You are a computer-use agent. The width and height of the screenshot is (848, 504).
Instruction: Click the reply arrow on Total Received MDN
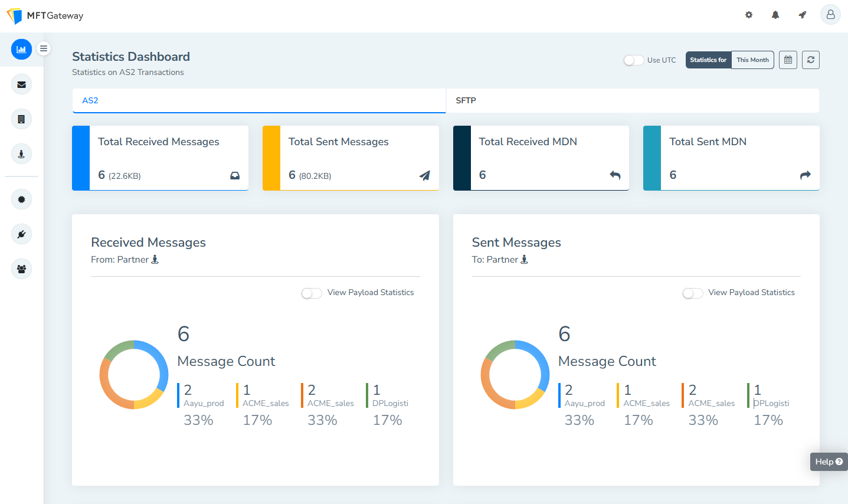click(x=615, y=175)
